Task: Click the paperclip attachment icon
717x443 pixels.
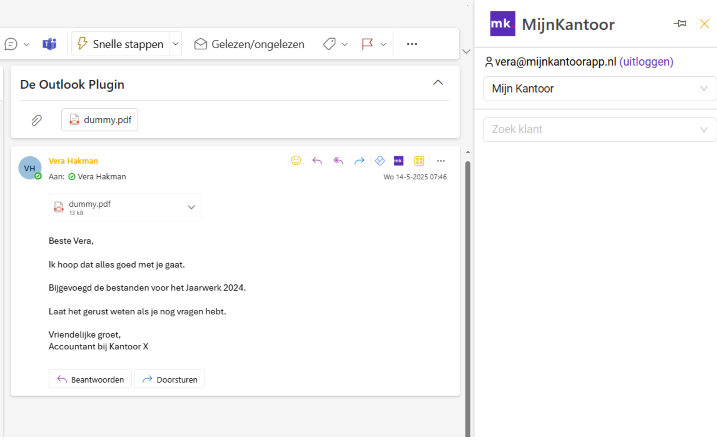Action: point(37,120)
